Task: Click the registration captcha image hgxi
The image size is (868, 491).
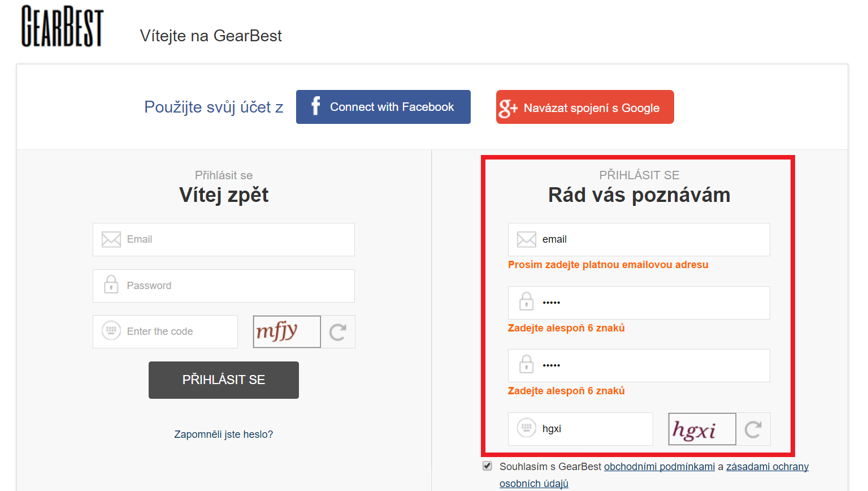Action: click(702, 429)
